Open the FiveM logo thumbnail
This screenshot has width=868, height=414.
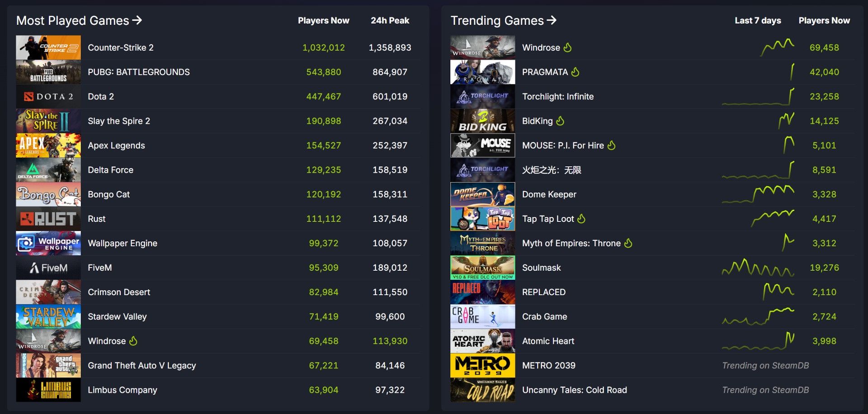tap(48, 267)
